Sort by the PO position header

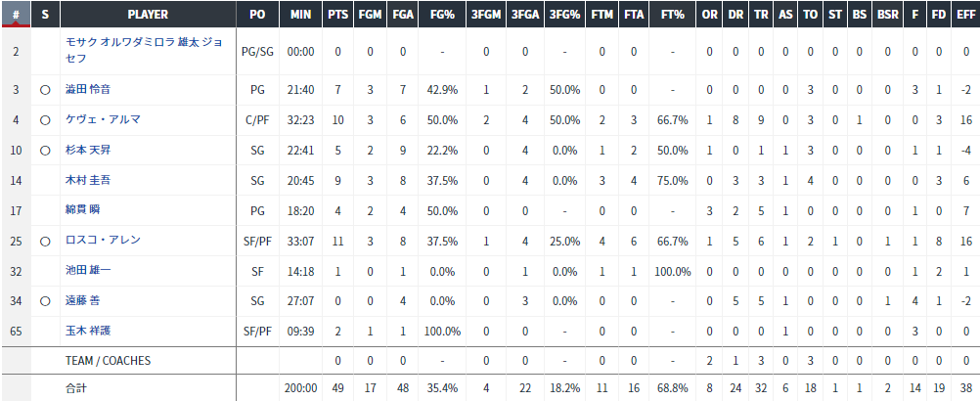(257, 15)
